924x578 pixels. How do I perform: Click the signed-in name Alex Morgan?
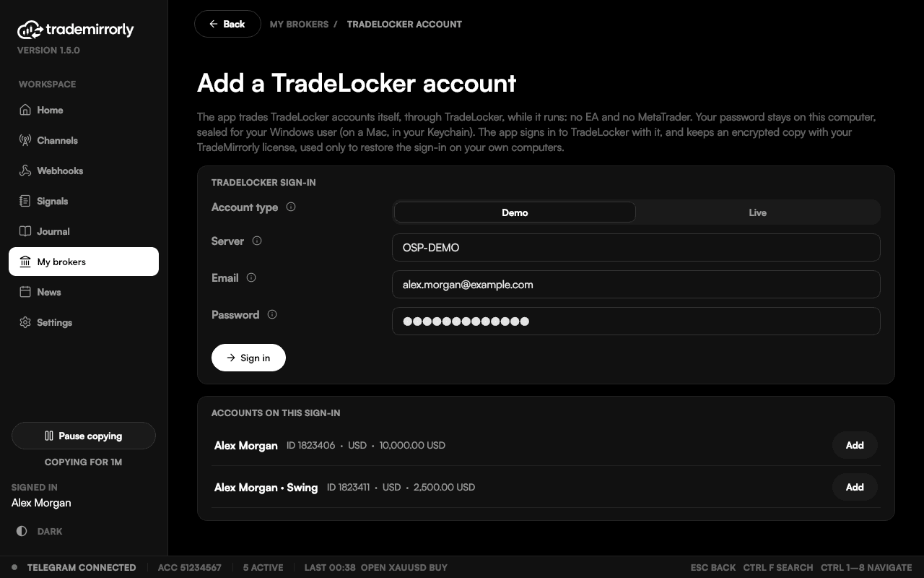pyautogui.click(x=41, y=503)
